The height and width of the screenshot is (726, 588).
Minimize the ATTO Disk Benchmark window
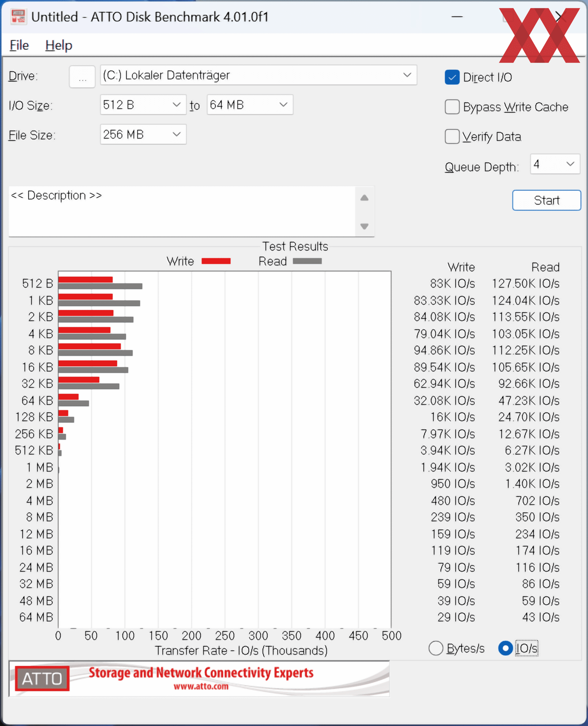(x=457, y=17)
